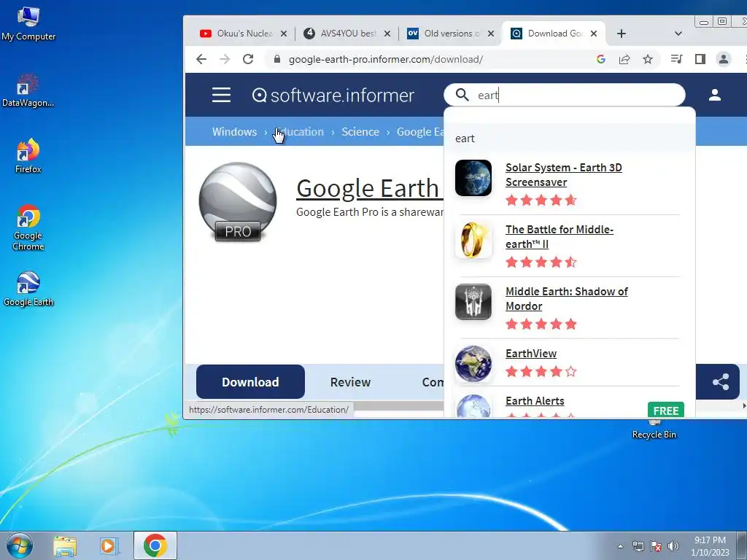This screenshot has width=747, height=560.
Task: Open Chrome media controls icon
Action: [x=676, y=59]
